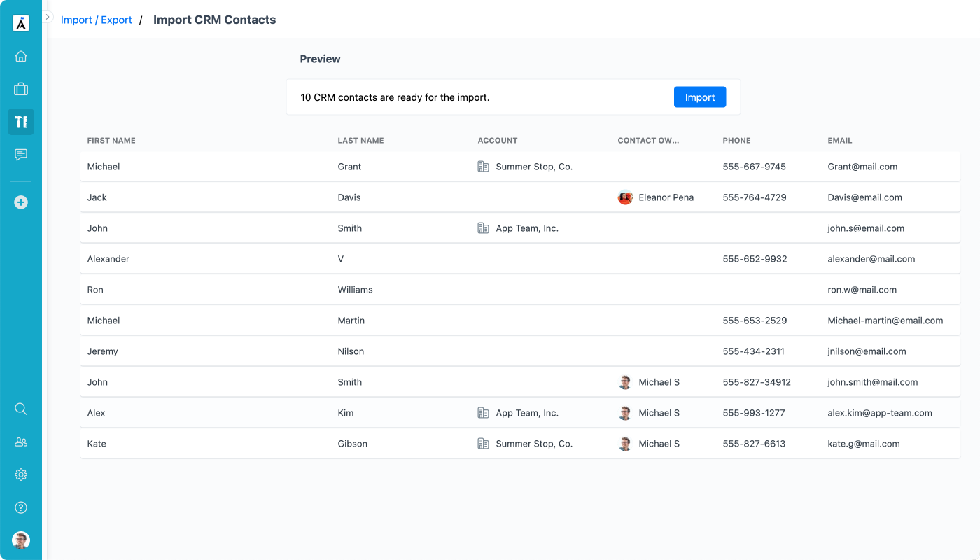
Task: Click phone number 555-827-6613
Action: 755,444
